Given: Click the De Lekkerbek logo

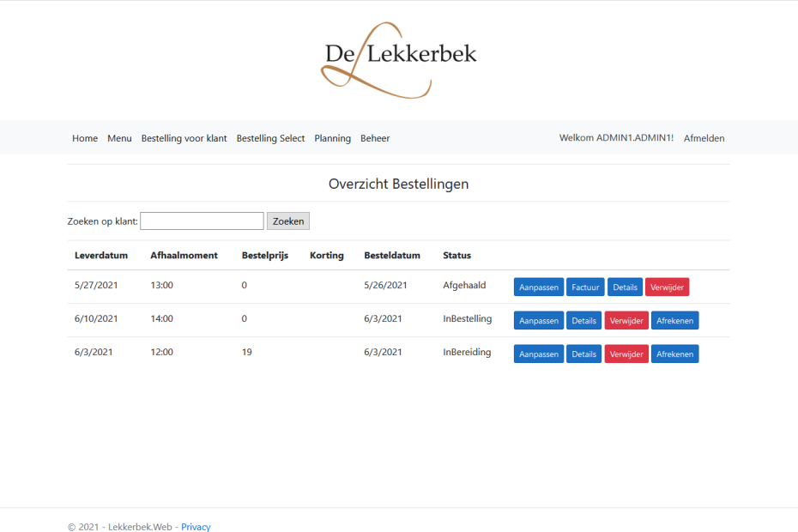Looking at the screenshot, I should (x=399, y=58).
